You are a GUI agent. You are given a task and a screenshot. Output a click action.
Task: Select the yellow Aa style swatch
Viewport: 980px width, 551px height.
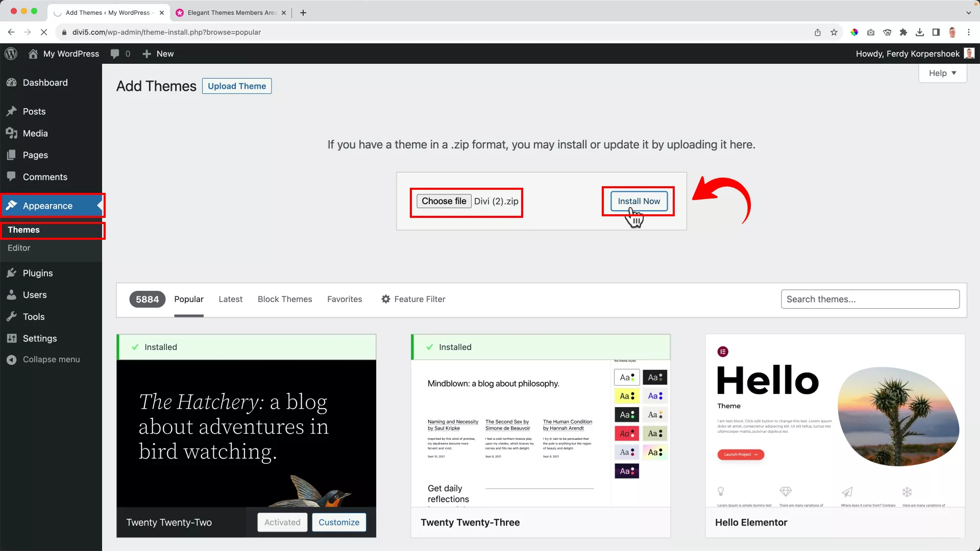click(x=626, y=396)
